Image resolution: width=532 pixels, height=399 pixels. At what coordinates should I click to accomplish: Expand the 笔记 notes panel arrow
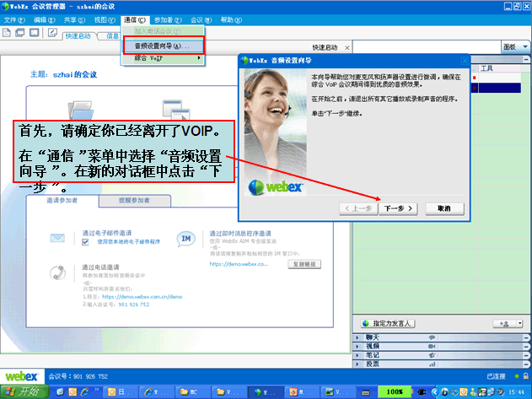357,355
